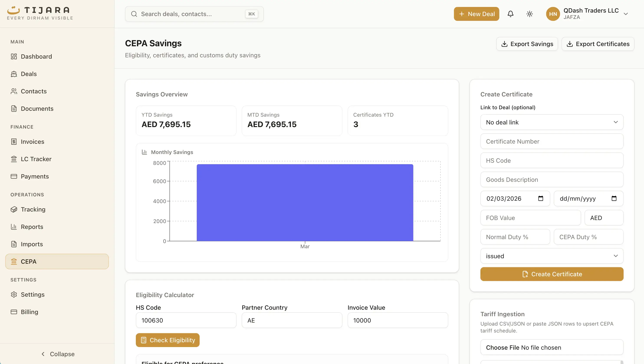The image size is (644, 364).
Task: Open the Contacts section
Action: pos(34,91)
